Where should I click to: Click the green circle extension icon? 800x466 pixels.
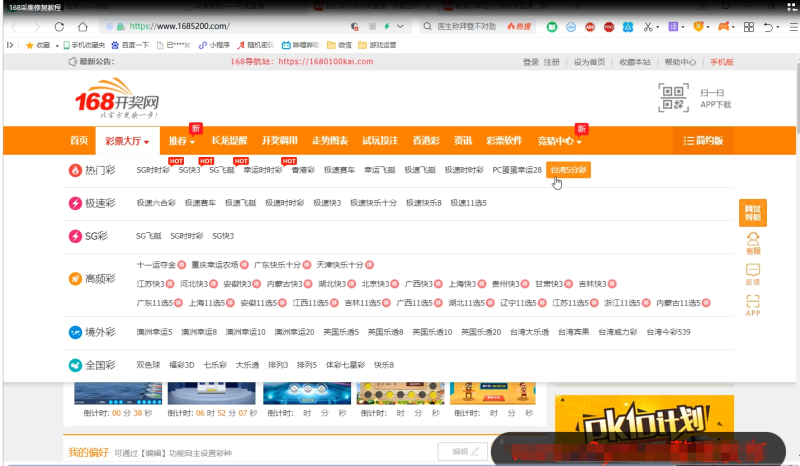[552, 27]
